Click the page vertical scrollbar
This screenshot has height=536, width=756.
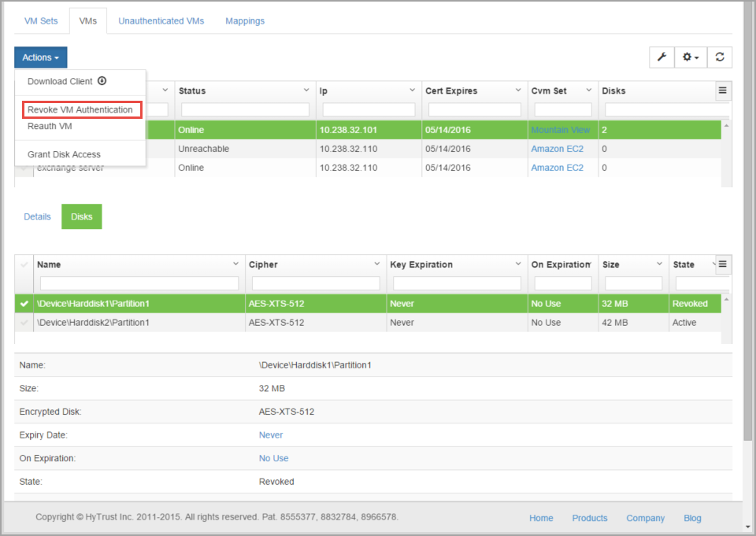(749, 236)
